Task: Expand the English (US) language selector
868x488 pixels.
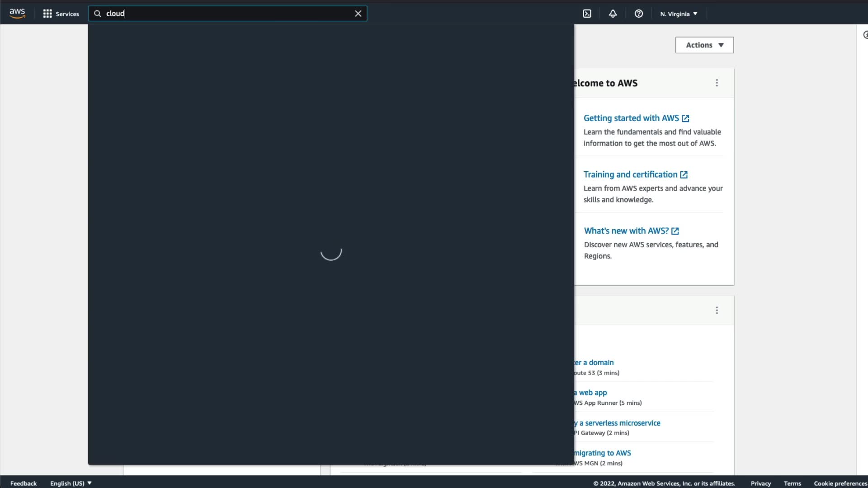Action: pos(71,483)
